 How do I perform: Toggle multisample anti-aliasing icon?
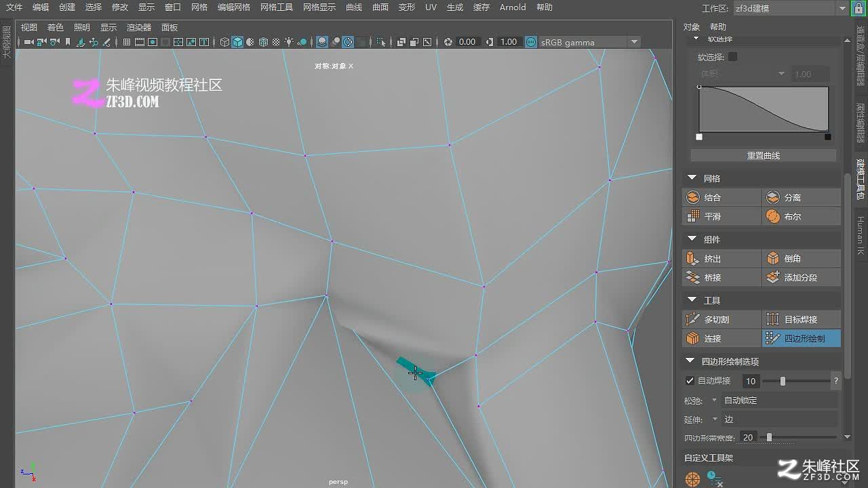(348, 42)
